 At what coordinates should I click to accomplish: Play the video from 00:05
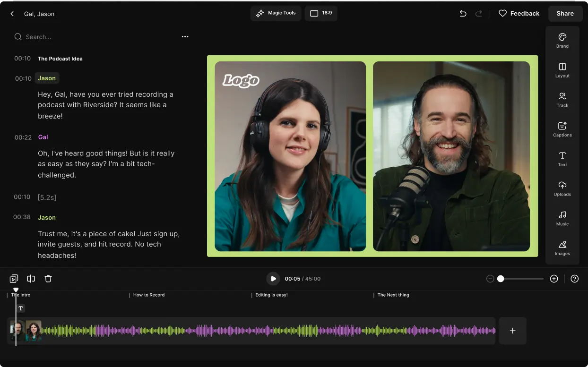coord(273,279)
